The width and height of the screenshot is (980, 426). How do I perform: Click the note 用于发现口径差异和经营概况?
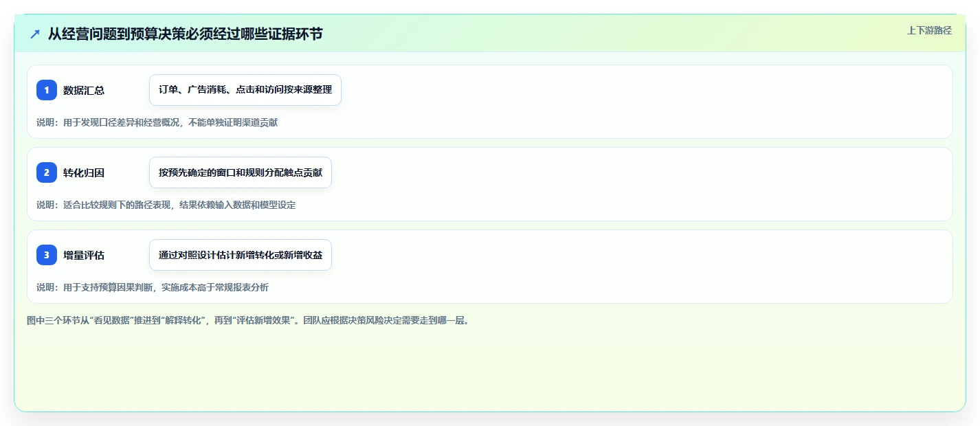(157, 122)
